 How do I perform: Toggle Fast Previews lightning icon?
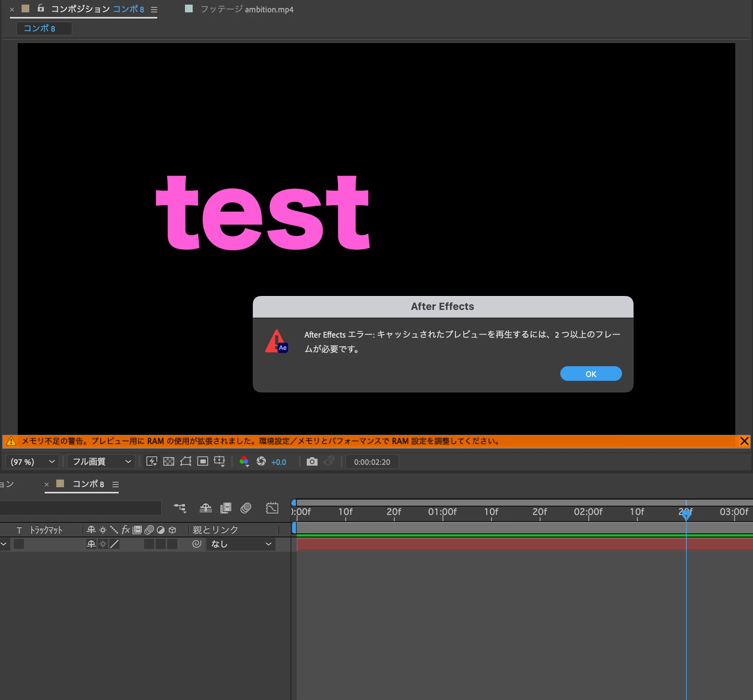point(152,461)
